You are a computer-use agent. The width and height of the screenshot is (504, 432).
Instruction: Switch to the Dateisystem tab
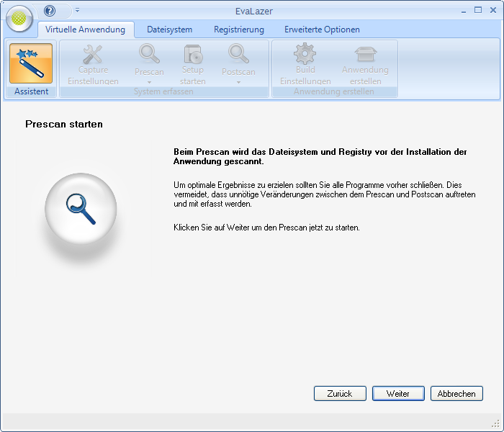tap(169, 30)
